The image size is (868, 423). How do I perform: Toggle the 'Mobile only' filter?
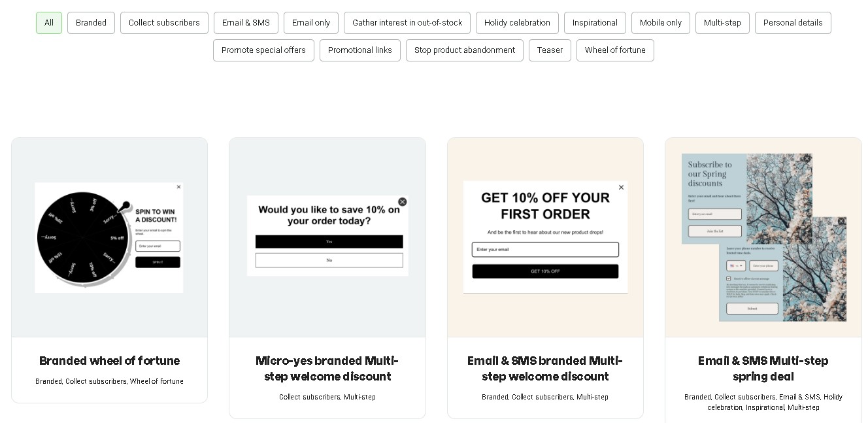pyautogui.click(x=661, y=23)
